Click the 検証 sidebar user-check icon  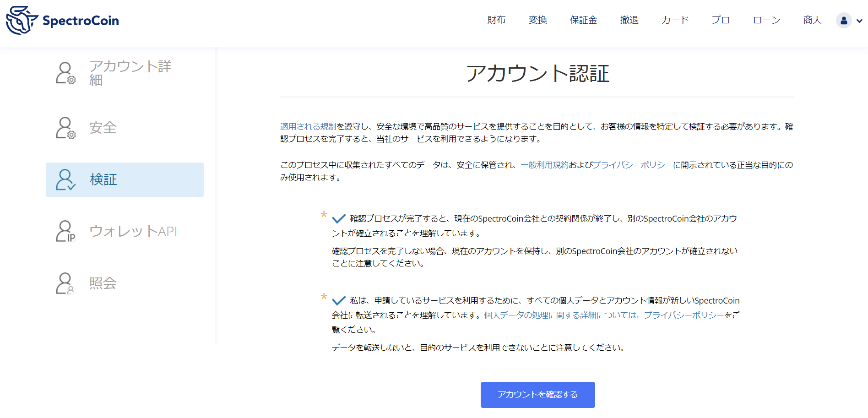point(65,179)
